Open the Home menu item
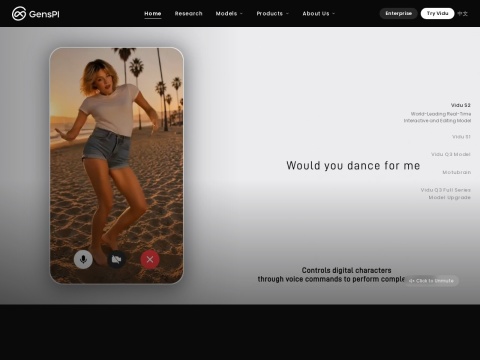Screen dimensions: 480x360 [153, 13]
